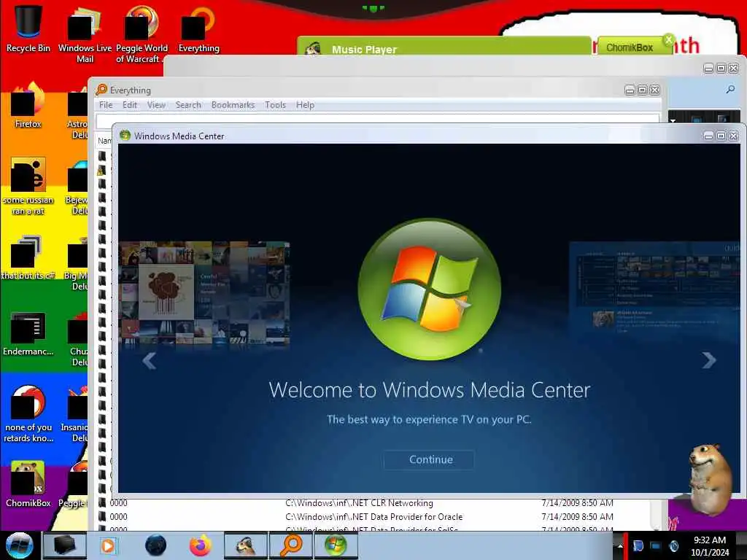The height and width of the screenshot is (560, 747).
Task: Open the 'some russian ran a rat' desktop icon
Action: pyautogui.click(x=28, y=187)
